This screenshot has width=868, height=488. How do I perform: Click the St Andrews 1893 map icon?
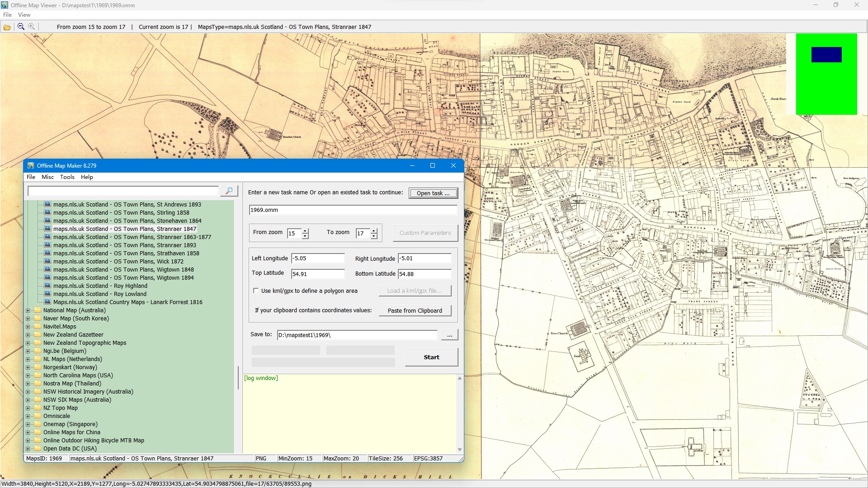click(x=47, y=205)
